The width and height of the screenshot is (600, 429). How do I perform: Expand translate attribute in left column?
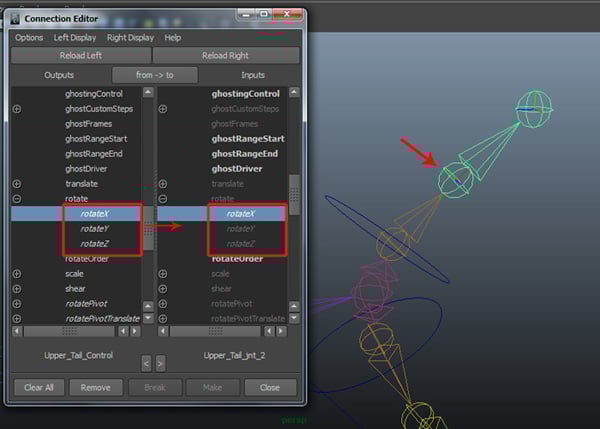coord(17,184)
